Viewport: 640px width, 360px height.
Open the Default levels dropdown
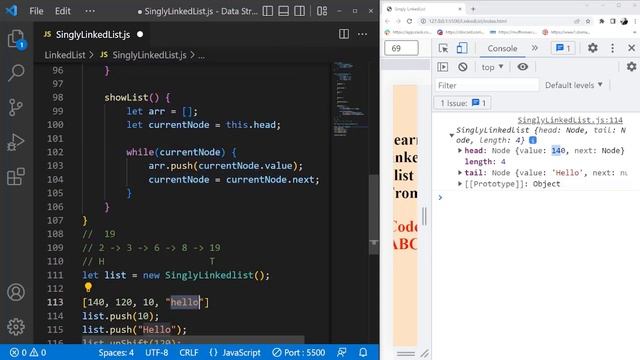pos(573,85)
